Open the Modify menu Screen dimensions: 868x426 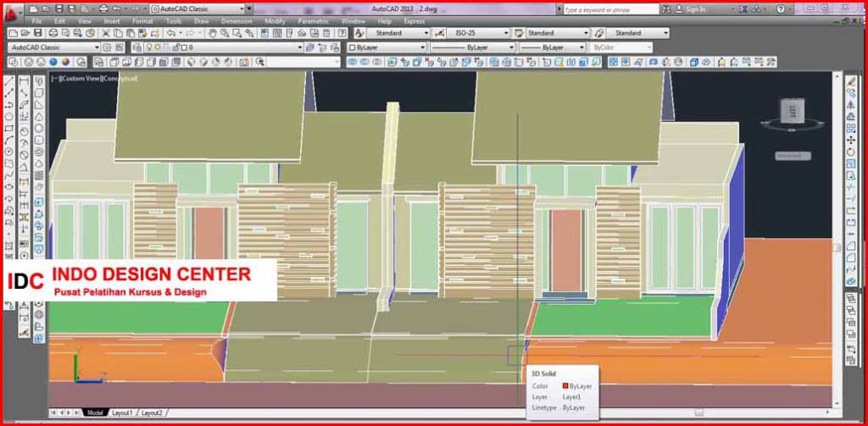[x=275, y=21]
